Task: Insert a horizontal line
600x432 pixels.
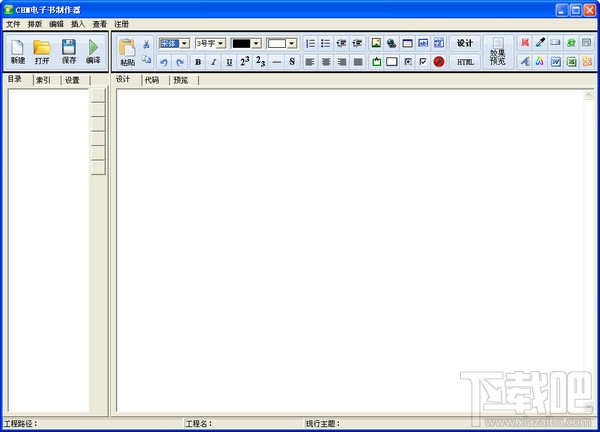Action: (x=277, y=62)
